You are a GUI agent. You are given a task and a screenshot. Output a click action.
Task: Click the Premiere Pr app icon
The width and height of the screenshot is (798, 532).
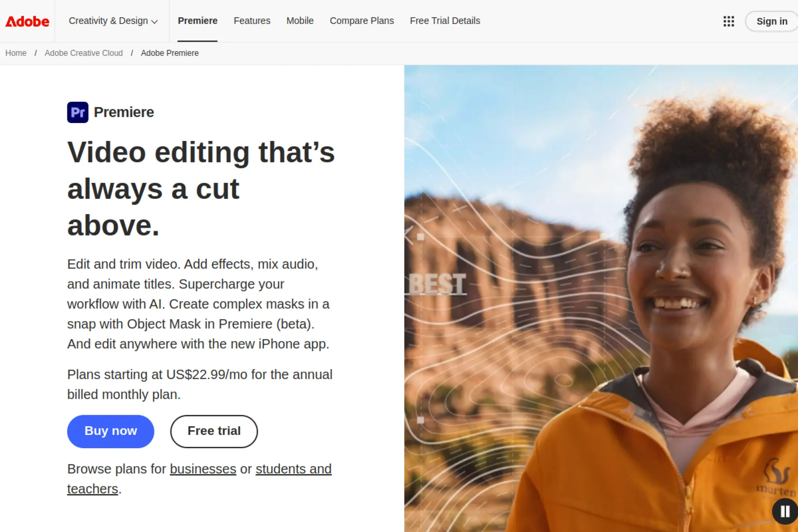click(78, 112)
